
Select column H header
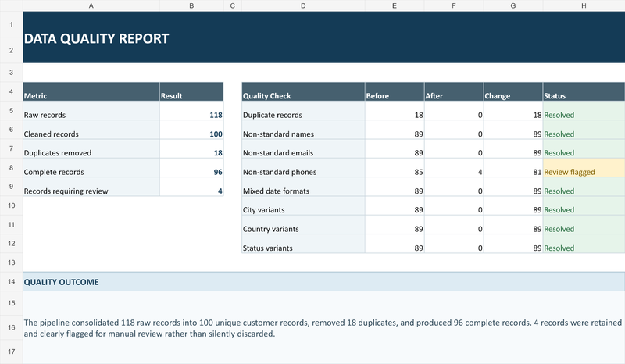coord(584,5)
